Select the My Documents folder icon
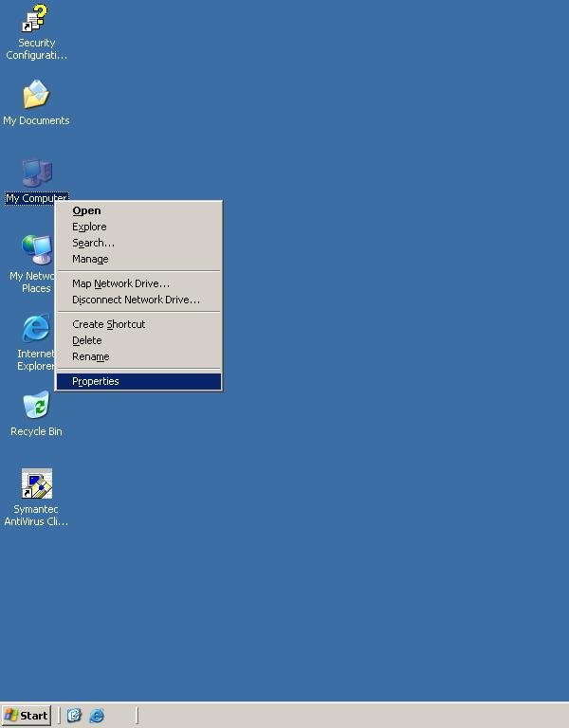Viewport: 569px width, 728px height. [x=36, y=94]
